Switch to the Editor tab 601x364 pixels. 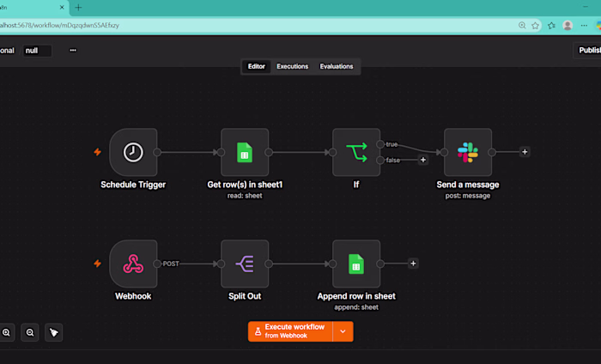pyautogui.click(x=257, y=66)
